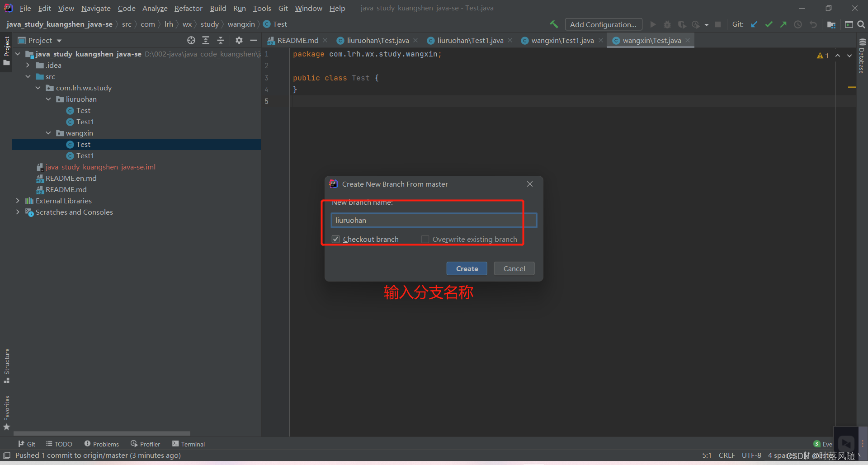Collapse the src folder
This screenshot has height=465, width=868.
click(x=28, y=76)
